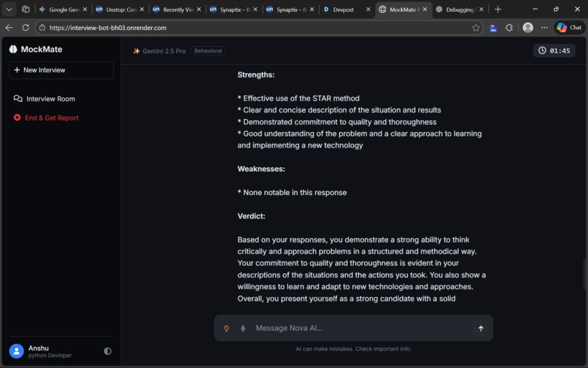Toggle the dark/light theme icon

click(x=108, y=351)
